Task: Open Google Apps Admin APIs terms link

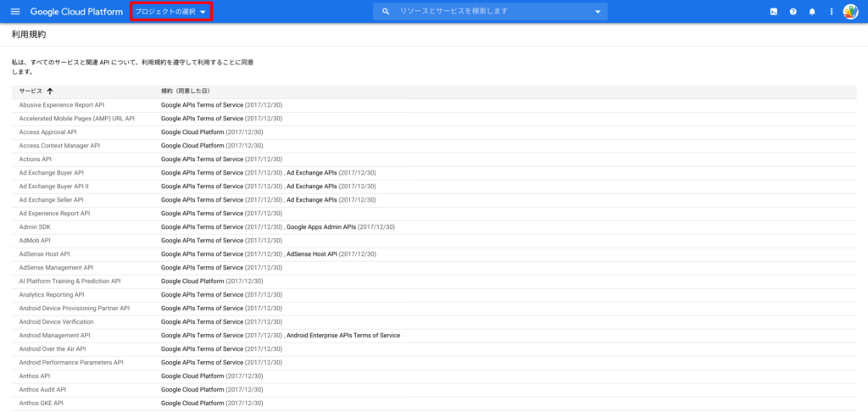Action: point(321,227)
